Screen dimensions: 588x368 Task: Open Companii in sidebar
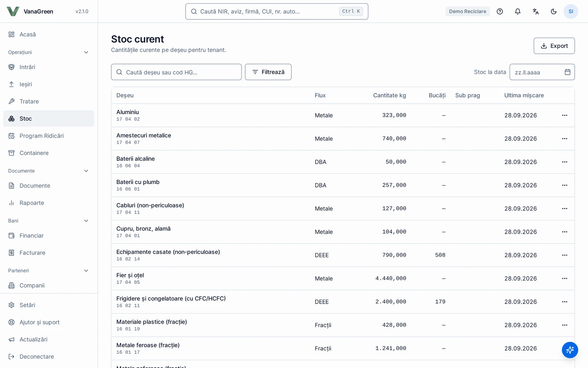tap(49, 285)
